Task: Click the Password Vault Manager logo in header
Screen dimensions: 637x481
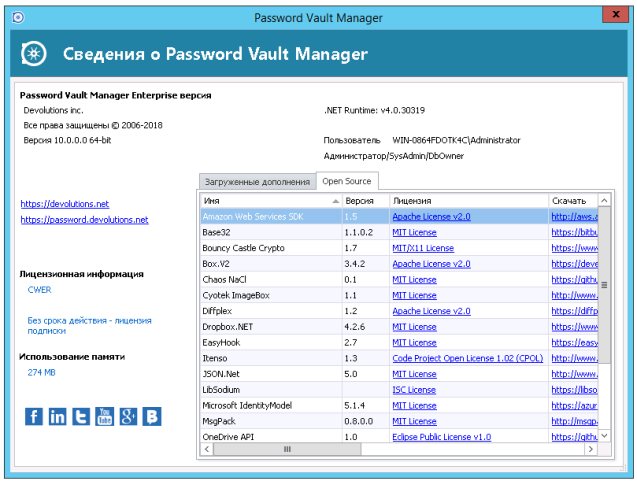Action: tap(36, 54)
